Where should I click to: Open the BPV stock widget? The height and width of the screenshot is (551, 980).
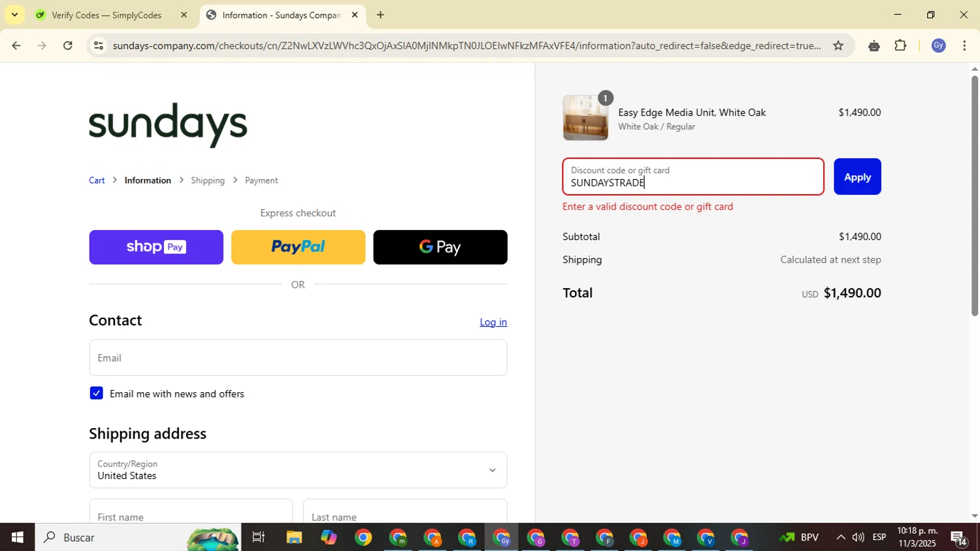799,537
